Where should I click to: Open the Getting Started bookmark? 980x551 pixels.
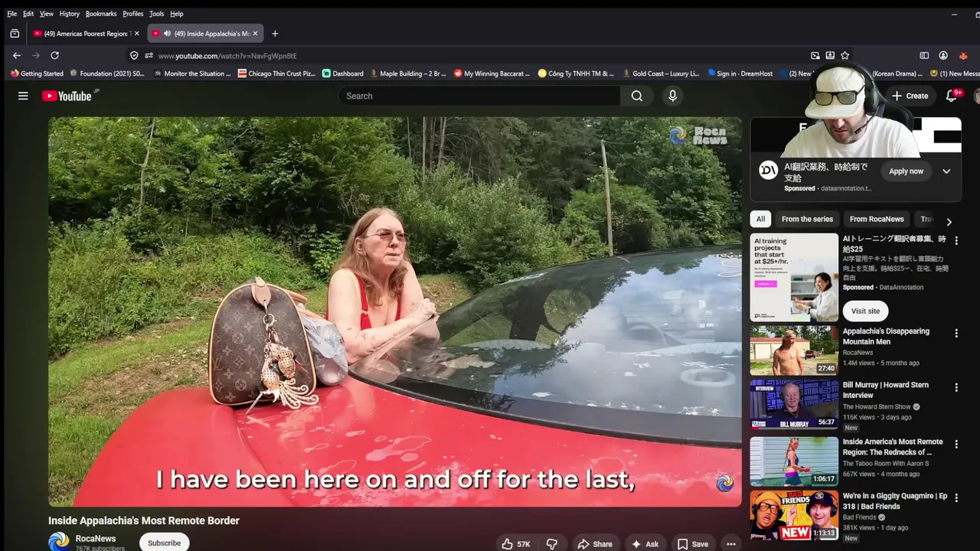(37, 73)
